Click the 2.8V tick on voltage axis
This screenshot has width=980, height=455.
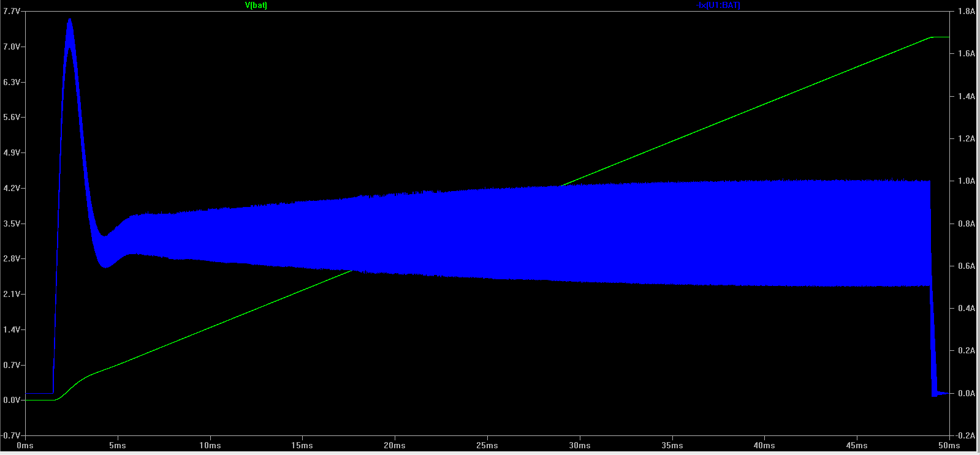(12, 258)
